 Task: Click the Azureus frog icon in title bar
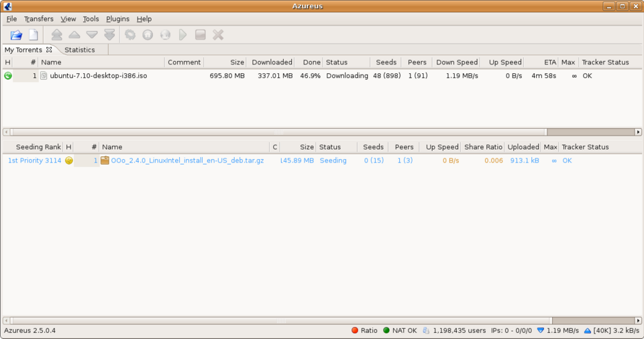(x=7, y=6)
